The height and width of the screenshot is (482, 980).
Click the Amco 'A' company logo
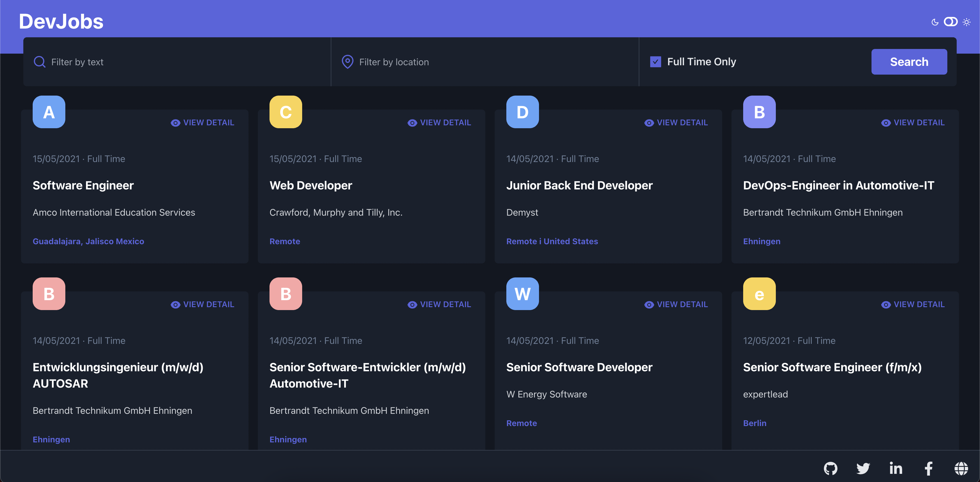click(x=49, y=112)
